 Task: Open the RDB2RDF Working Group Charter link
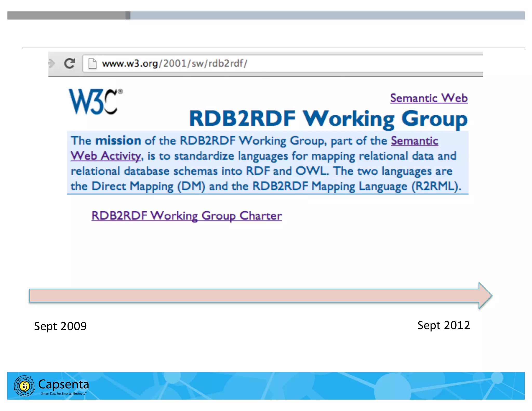coord(187,216)
